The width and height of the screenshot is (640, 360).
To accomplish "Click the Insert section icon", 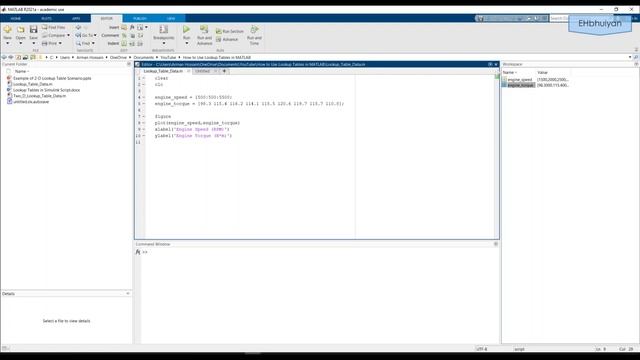I will [x=124, y=27].
